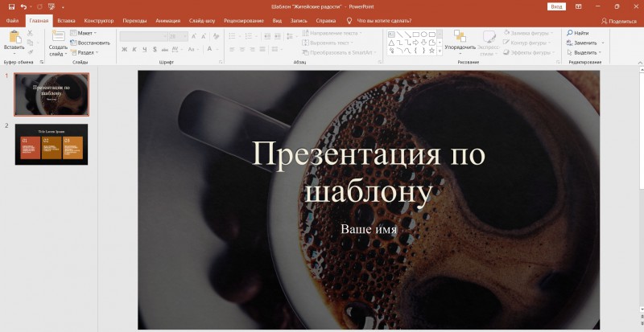Toggle align text right
Image resolution: width=644 pixels, height=332 pixels.
pyautogui.click(x=252, y=49)
